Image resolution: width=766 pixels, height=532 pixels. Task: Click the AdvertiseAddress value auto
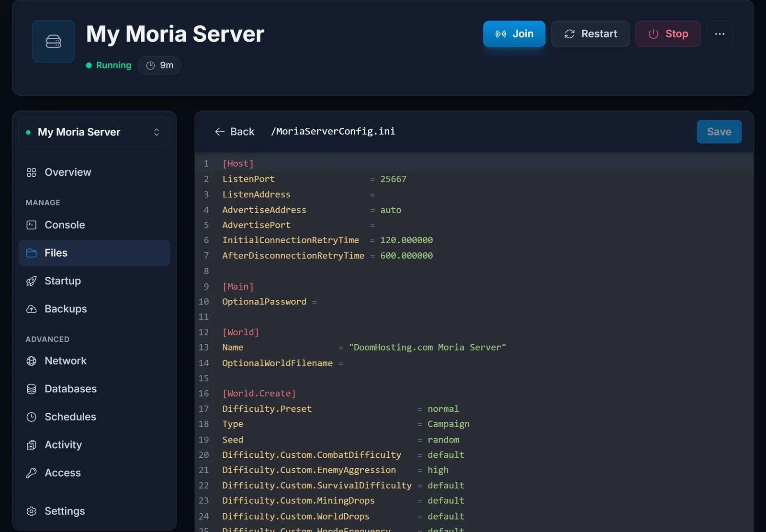[x=391, y=210]
